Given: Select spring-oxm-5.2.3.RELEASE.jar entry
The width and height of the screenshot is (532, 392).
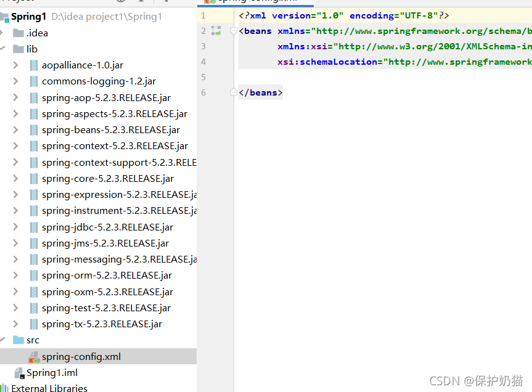Looking at the screenshot, I should click(107, 292).
